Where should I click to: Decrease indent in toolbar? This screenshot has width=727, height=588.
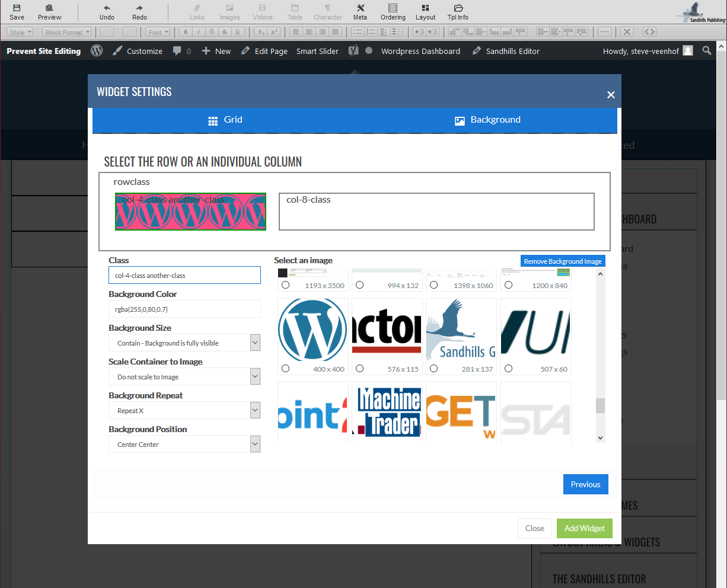click(x=419, y=32)
